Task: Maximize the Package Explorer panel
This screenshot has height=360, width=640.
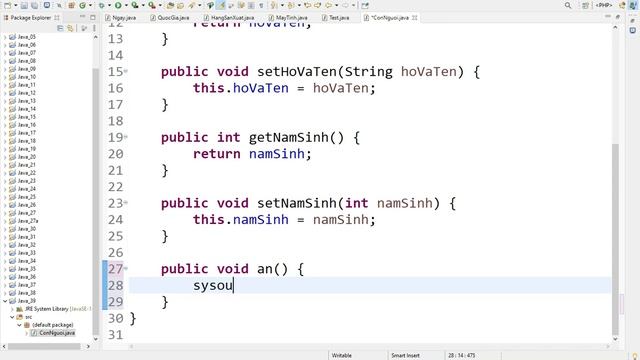Action: tap(93, 18)
